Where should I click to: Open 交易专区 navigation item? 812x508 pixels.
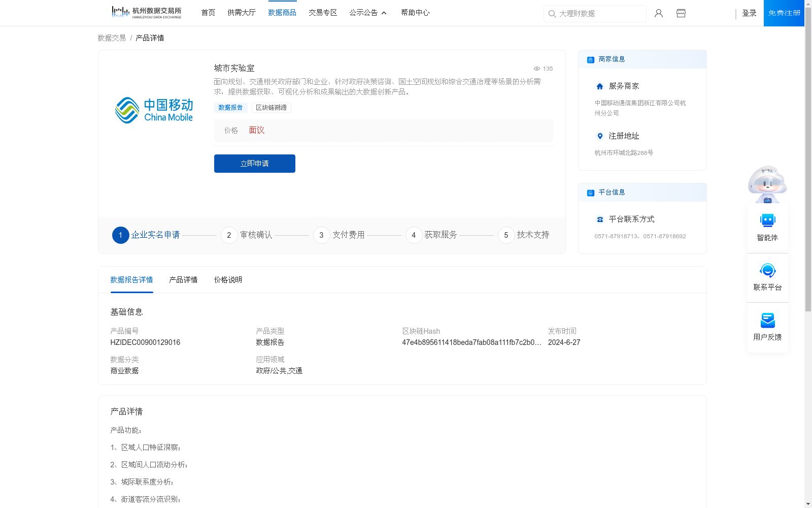[323, 13]
